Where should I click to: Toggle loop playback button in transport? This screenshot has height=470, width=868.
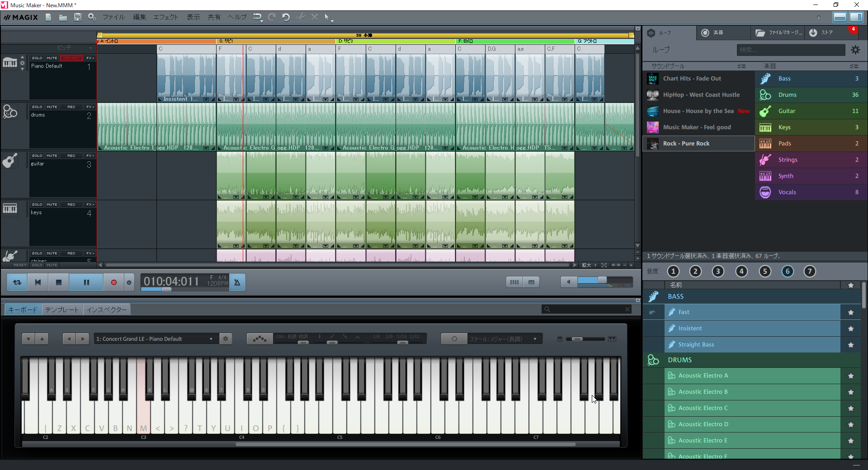tap(17, 282)
